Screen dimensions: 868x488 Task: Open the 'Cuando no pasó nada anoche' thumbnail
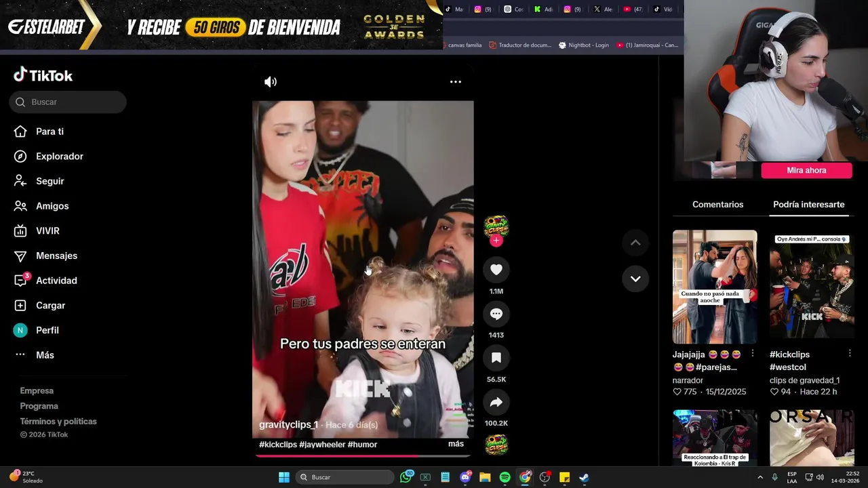pyautogui.click(x=715, y=287)
